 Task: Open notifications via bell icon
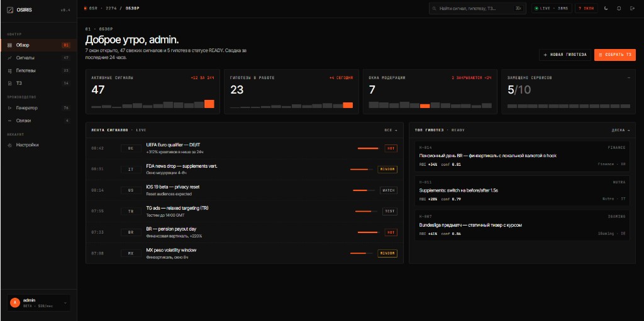coord(619,8)
